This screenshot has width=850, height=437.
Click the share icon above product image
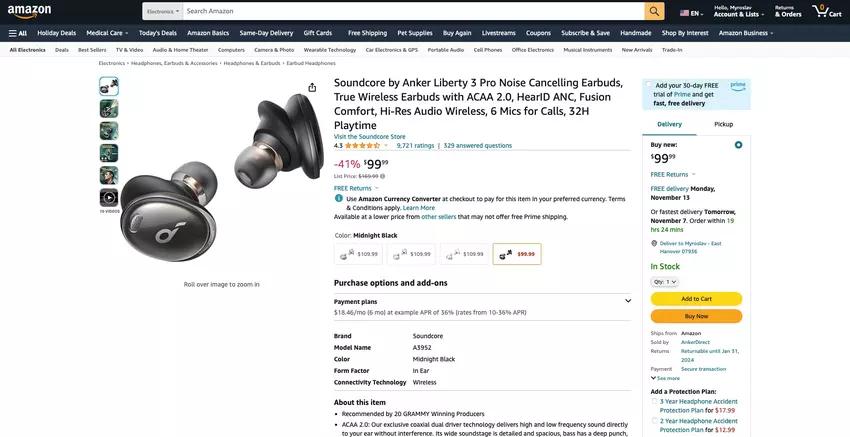pos(314,88)
